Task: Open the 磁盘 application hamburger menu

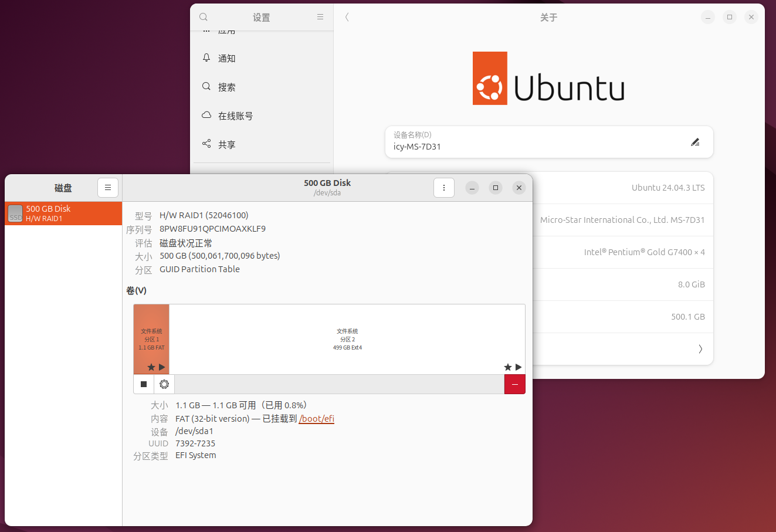Action: point(108,188)
